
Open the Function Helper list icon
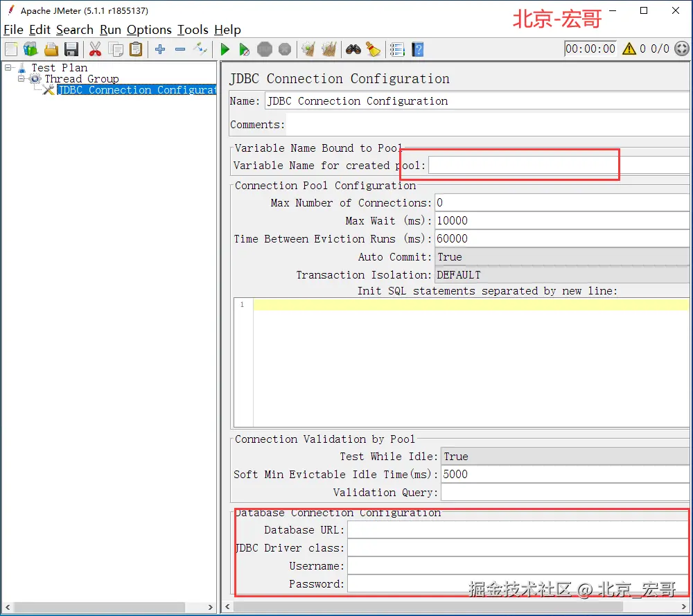pyautogui.click(x=397, y=49)
